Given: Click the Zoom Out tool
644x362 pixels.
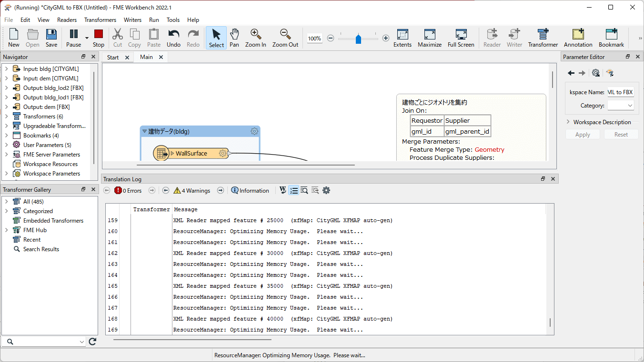Looking at the screenshot, I should 285,38.
